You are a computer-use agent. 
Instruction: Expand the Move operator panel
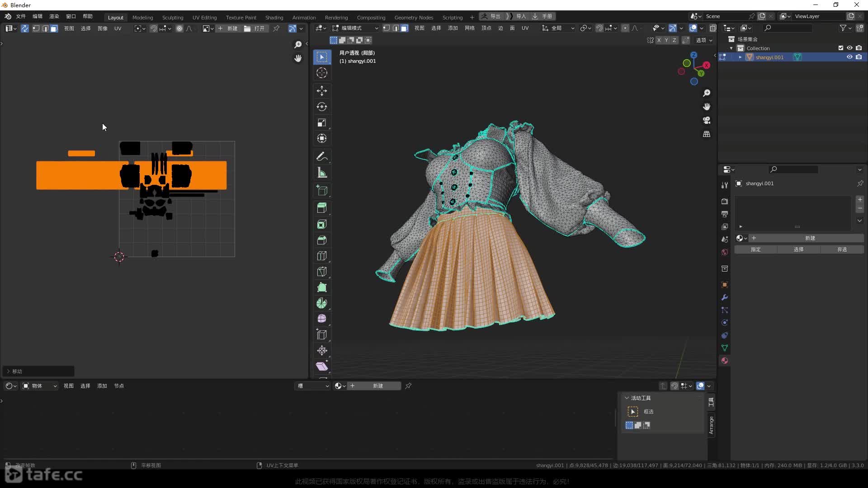8,371
